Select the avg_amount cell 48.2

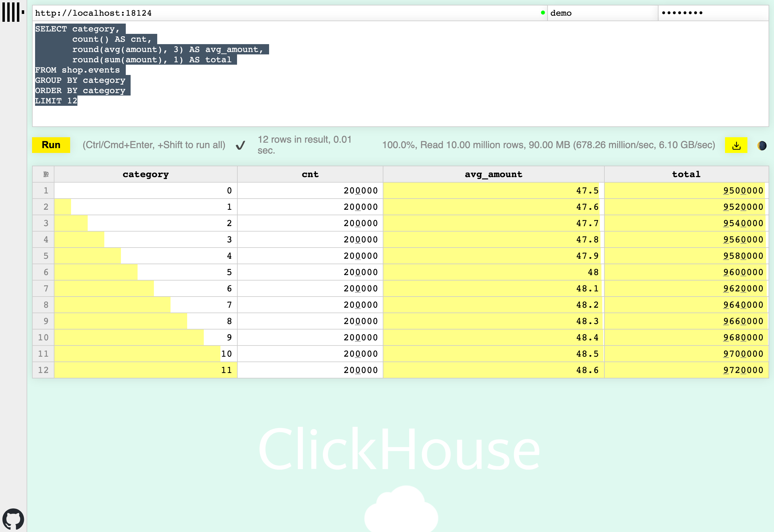pyautogui.click(x=494, y=305)
